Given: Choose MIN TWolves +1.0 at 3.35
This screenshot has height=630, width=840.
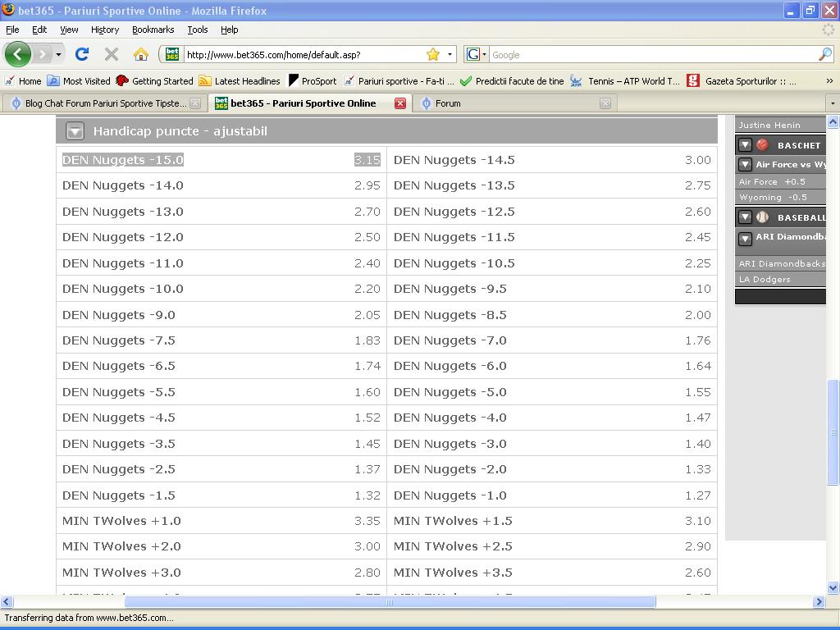Looking at the screenshot, I should (221, 521).
